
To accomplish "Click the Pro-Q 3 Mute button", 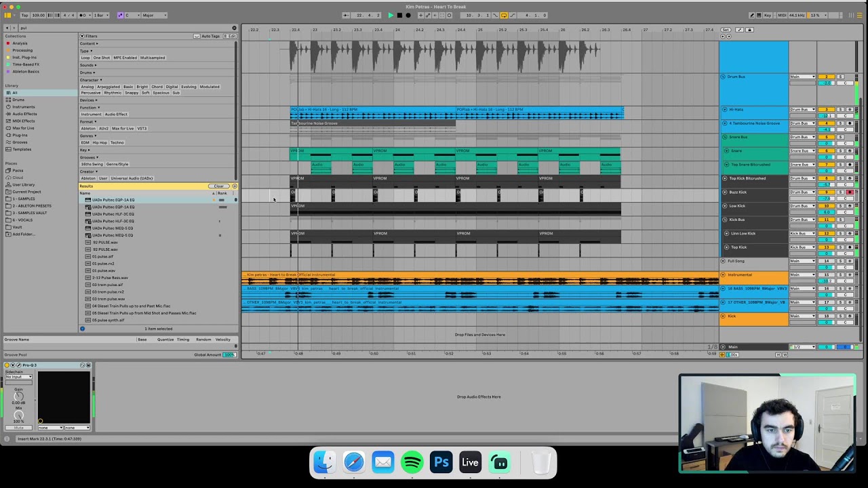I will point(18,428).
